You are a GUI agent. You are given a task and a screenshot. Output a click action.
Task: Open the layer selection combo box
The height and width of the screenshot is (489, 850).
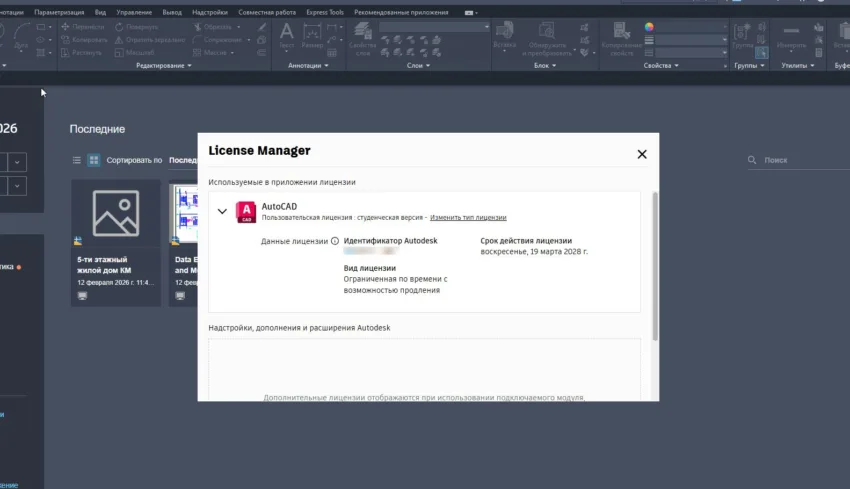434,27
